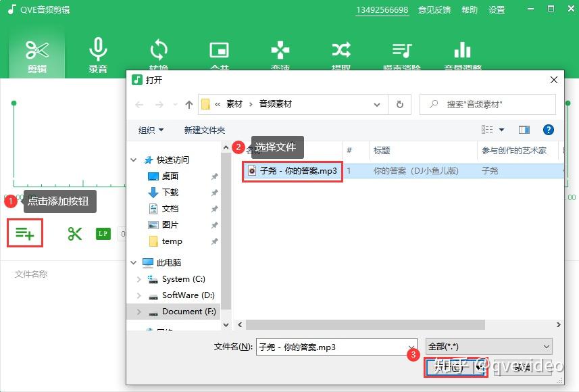This screenshot has width=579, height=392.
Task: Click 新建文件夹 new folder button
Action: pos(204,130)
